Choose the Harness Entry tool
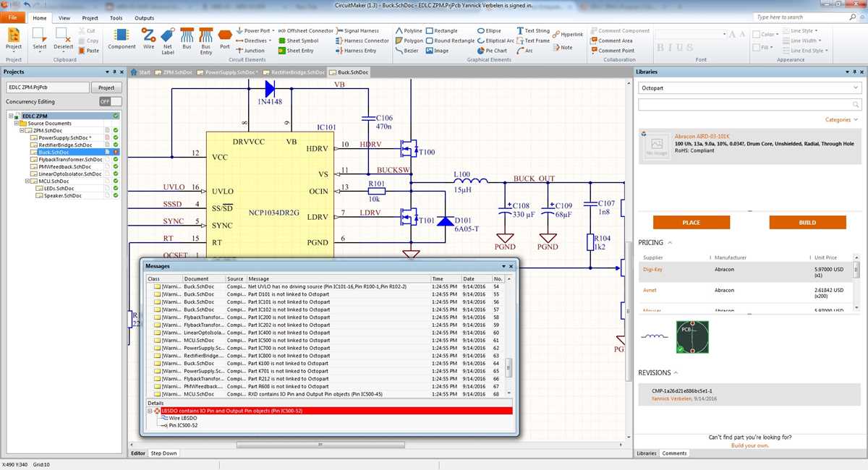868x470 pixels. tap(355, 51)
